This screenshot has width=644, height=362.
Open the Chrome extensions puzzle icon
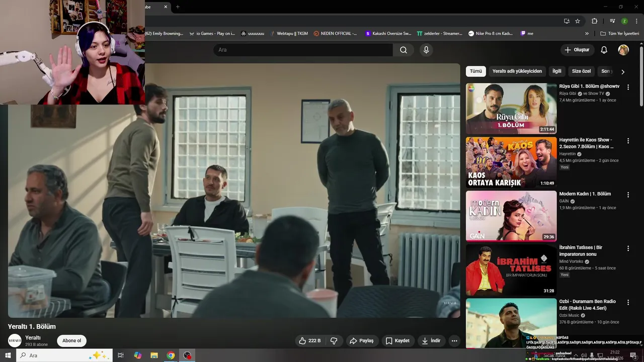[595, 21]
